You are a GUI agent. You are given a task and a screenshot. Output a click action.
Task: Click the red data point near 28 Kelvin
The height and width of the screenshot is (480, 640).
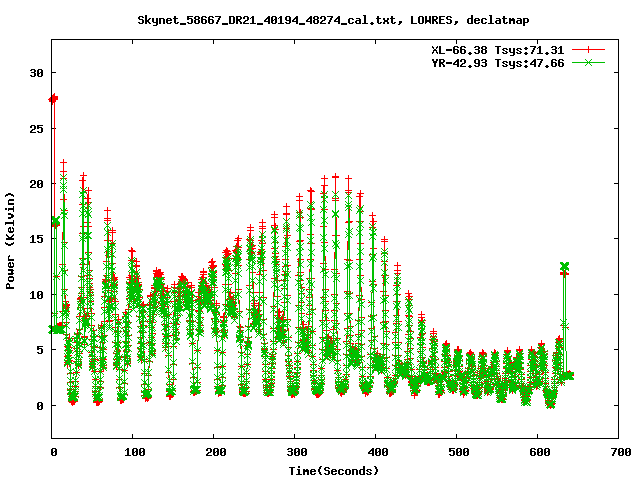click(53, 99)
